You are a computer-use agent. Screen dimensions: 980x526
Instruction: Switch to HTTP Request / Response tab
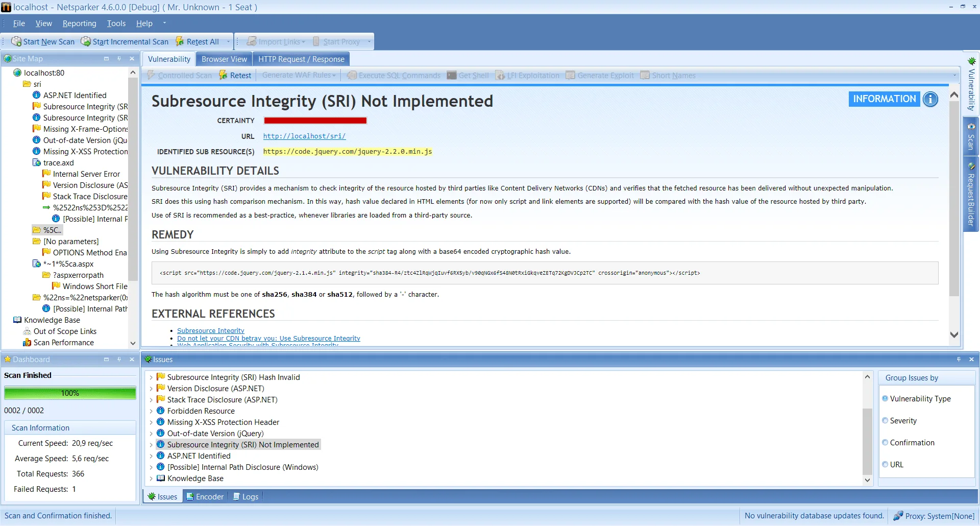click(x=301, y=59)
